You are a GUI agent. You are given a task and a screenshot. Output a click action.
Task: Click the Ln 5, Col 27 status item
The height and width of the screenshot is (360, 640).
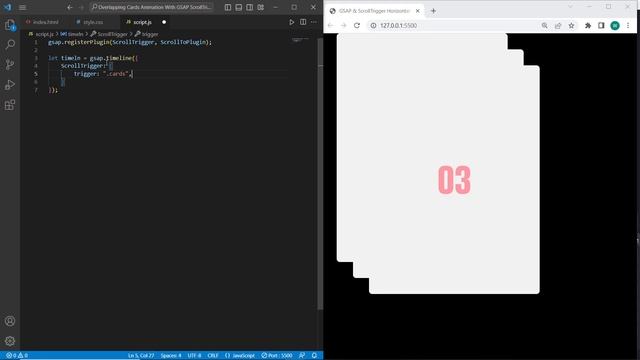point(141,356)
